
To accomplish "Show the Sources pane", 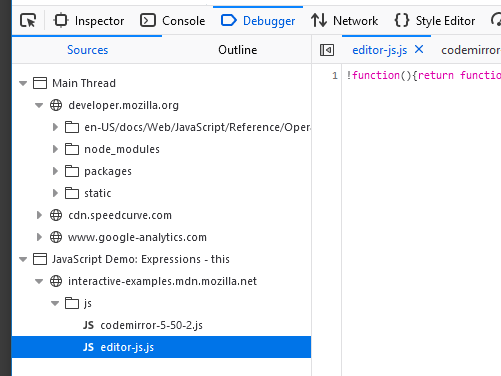I will coord(87,50).
